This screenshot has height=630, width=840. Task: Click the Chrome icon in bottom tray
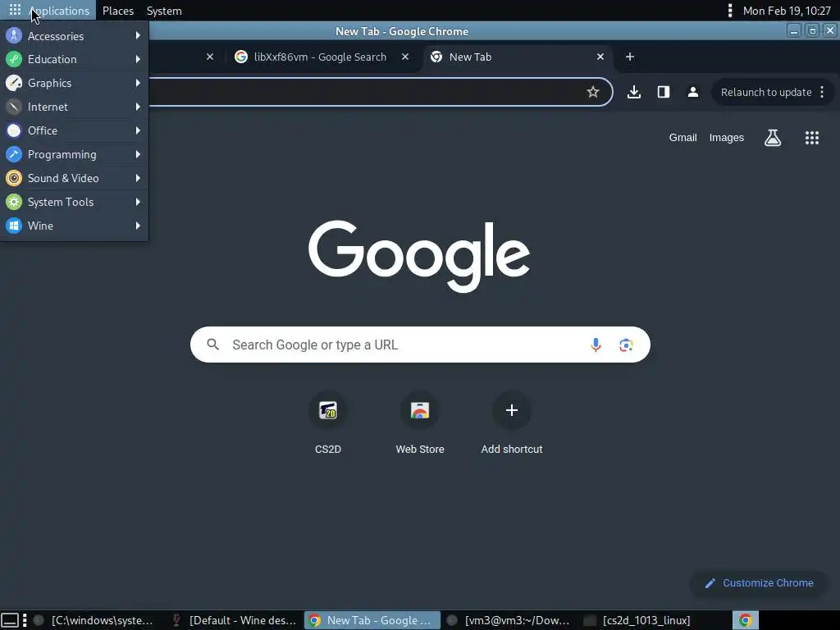(745, 620)
